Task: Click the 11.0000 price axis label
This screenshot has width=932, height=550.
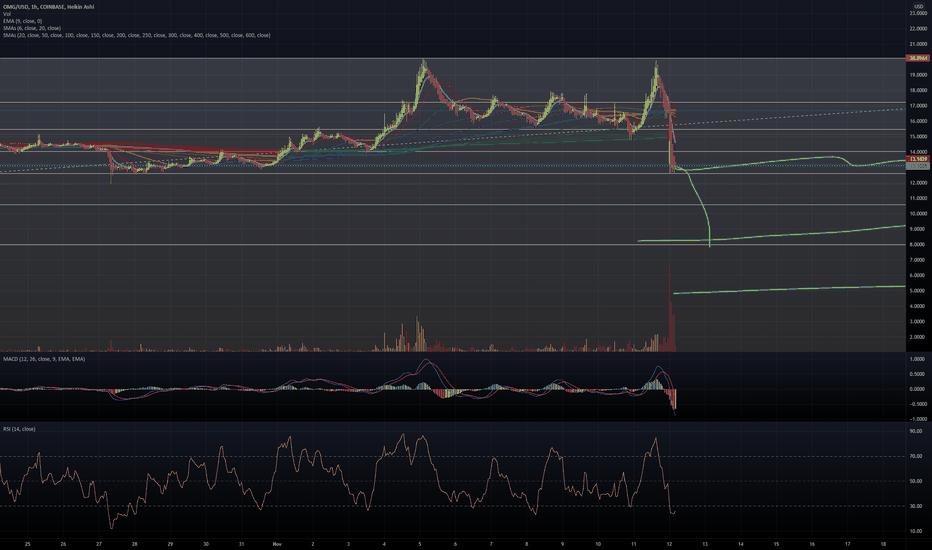Action: [x=918, y=199]
